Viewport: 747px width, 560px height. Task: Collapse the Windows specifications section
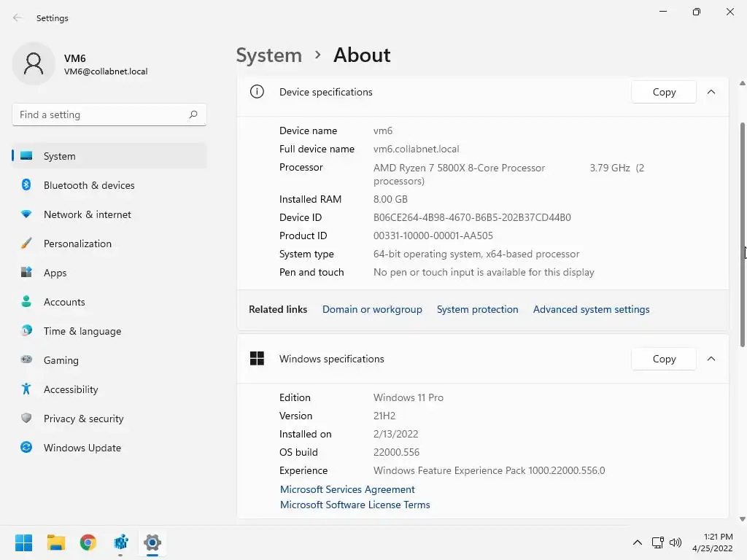(711, 359)
